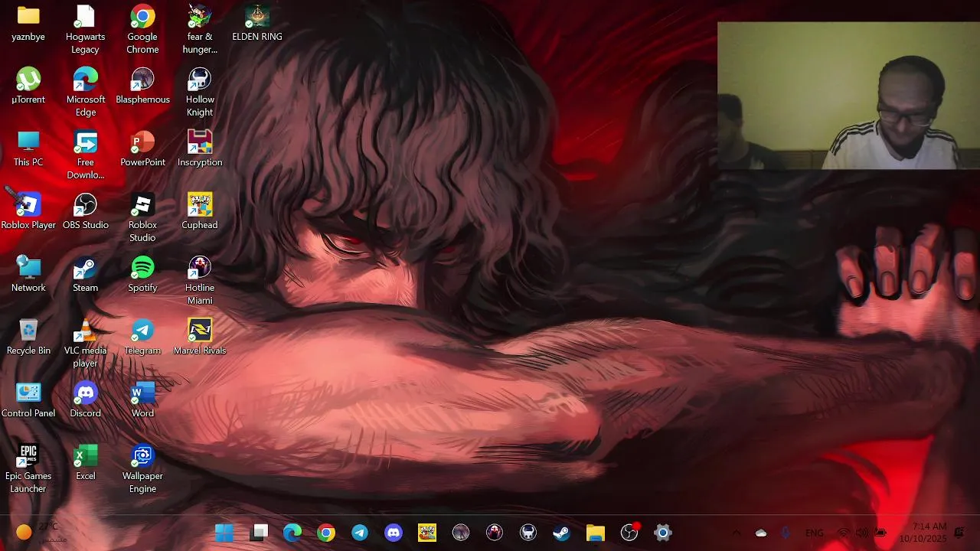The width and height of the screenshot is (980, 551).
Task: Open Task View from the taskbar
Action: pos(260,533)
